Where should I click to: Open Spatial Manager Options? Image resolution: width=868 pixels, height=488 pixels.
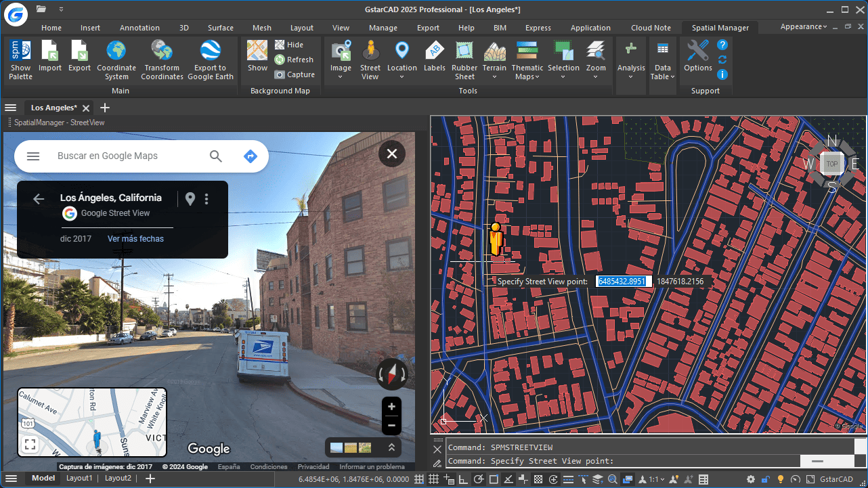point(698,57)
